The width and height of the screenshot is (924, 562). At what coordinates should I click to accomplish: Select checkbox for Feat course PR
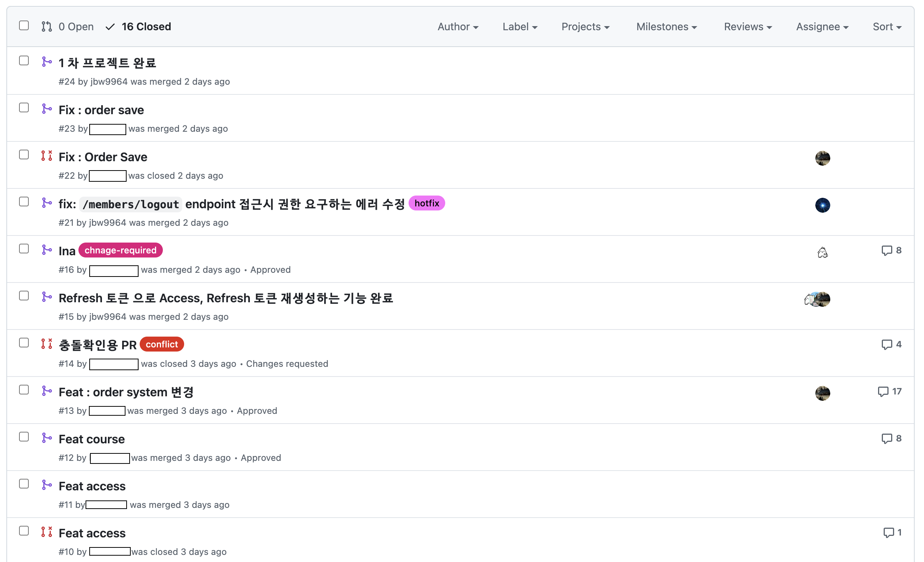point(24,437)
